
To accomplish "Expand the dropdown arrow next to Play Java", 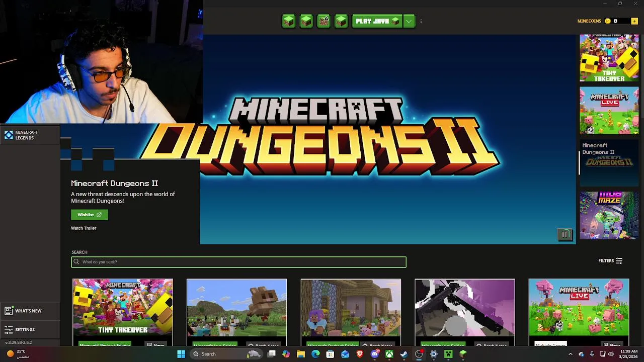I will (409, 21).
